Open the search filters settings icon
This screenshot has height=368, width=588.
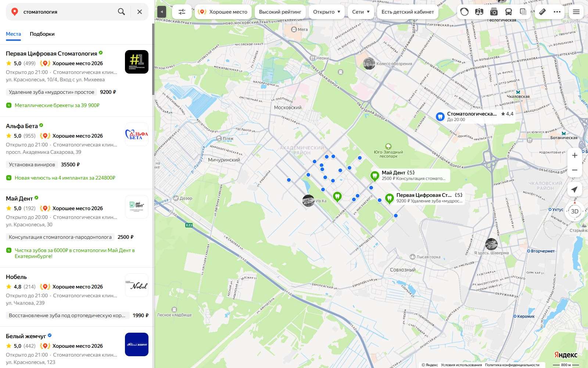pos(182,12)
